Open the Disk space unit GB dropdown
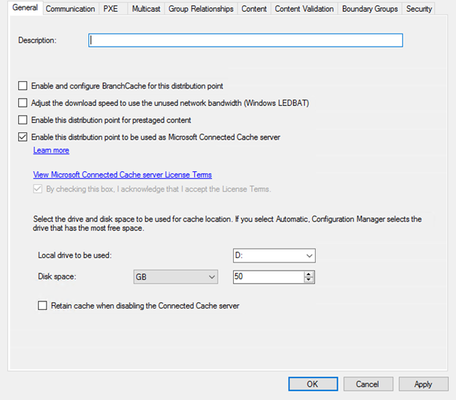 pos(176,277)
